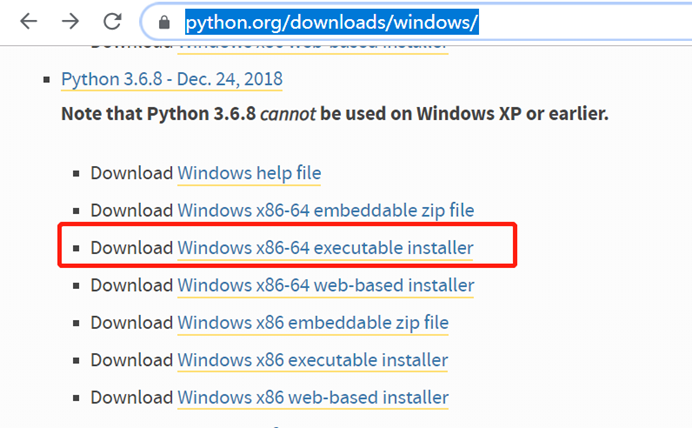The height and width of the screenshot is (428, 692).
Task: Get the Windows x86 embeddable zip file
Action: coord(313,323)
